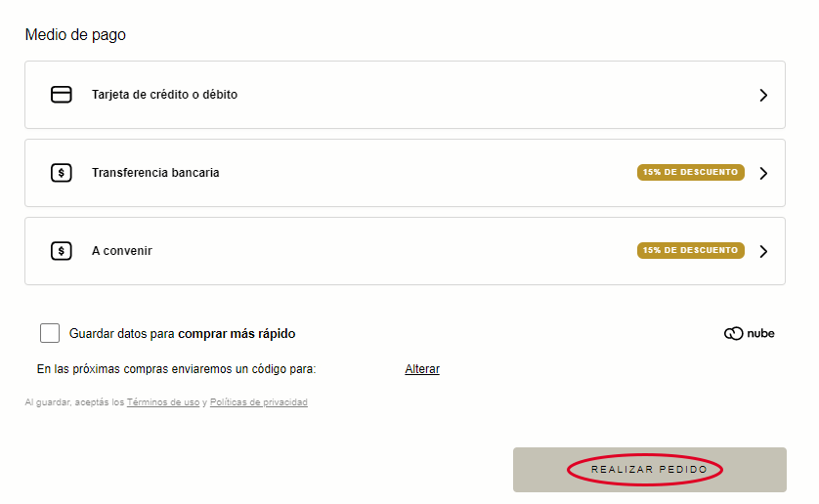Click the Transferencia bancaria dollar icon
Viewport: 819px width, 504px height.
62,173
